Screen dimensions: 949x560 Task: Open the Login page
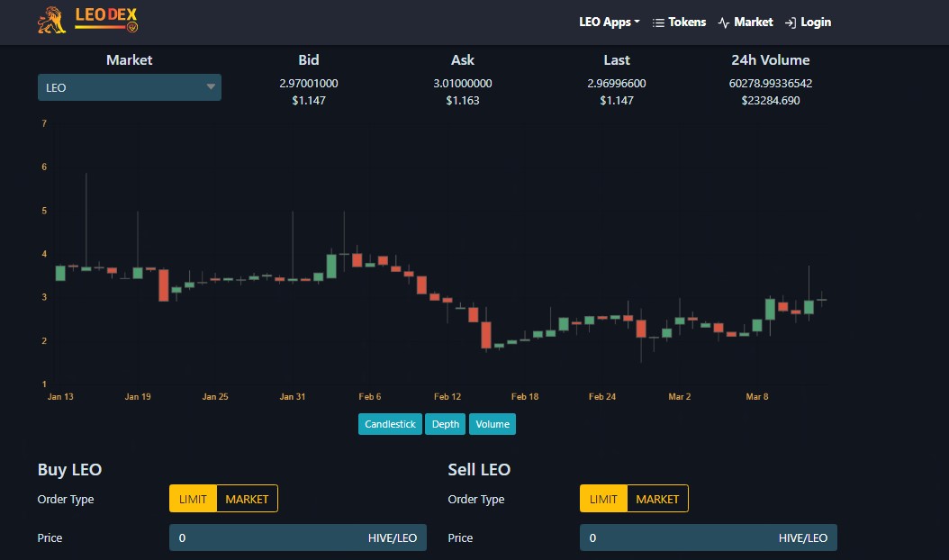[815, 23]
